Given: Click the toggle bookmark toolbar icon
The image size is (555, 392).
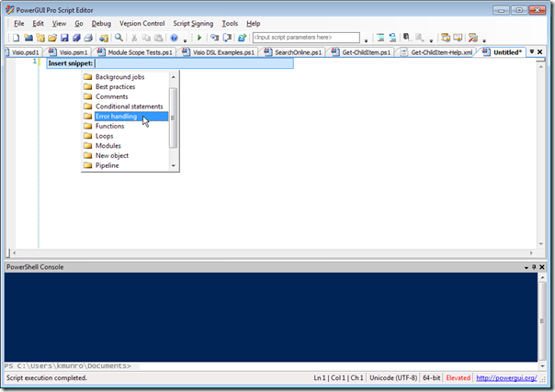Looking at the screenshot, I should (392, 38).
